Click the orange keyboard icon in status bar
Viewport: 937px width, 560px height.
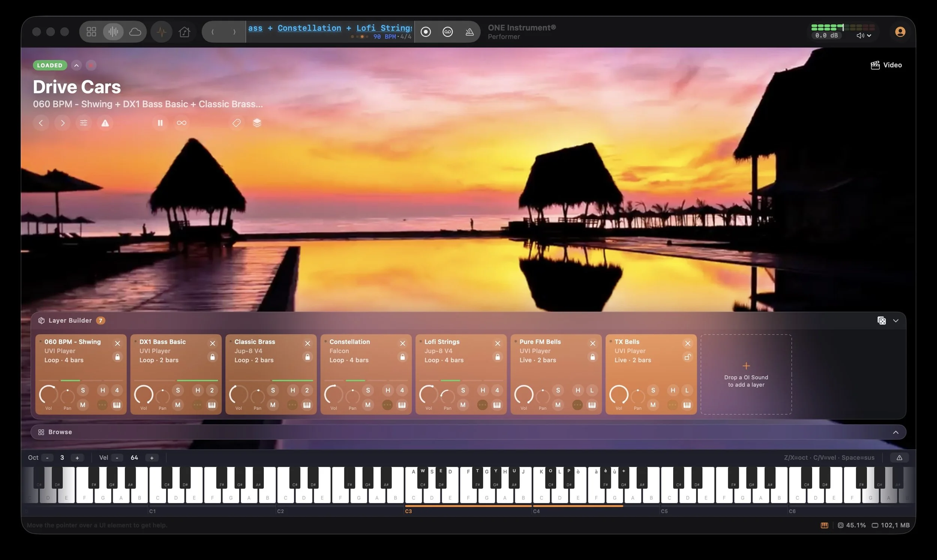(825, 525)
